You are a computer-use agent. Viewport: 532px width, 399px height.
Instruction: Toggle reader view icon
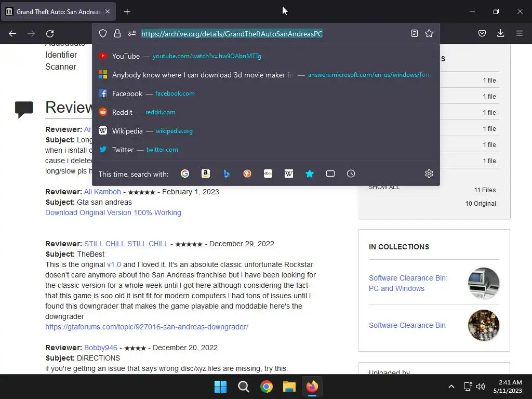point(414,33)
